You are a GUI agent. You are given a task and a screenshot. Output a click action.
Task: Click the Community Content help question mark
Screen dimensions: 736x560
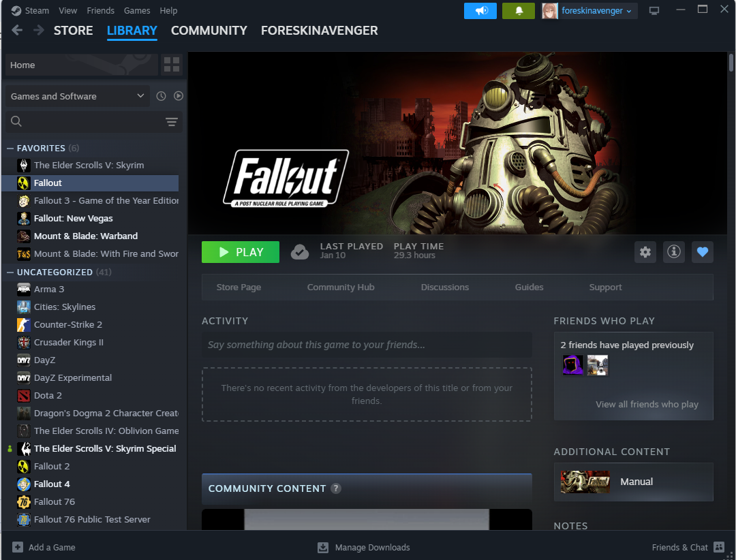[x=335, y=488]
